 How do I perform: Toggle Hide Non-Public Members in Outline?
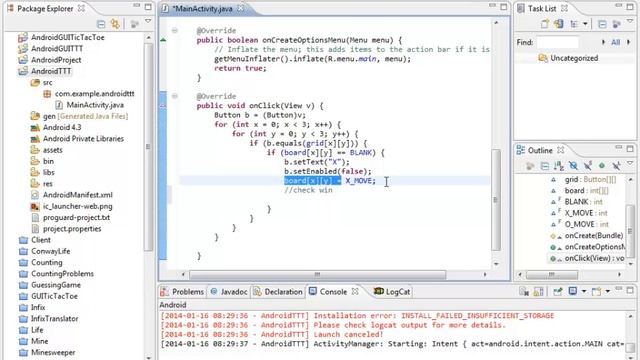tap(602, 166)
